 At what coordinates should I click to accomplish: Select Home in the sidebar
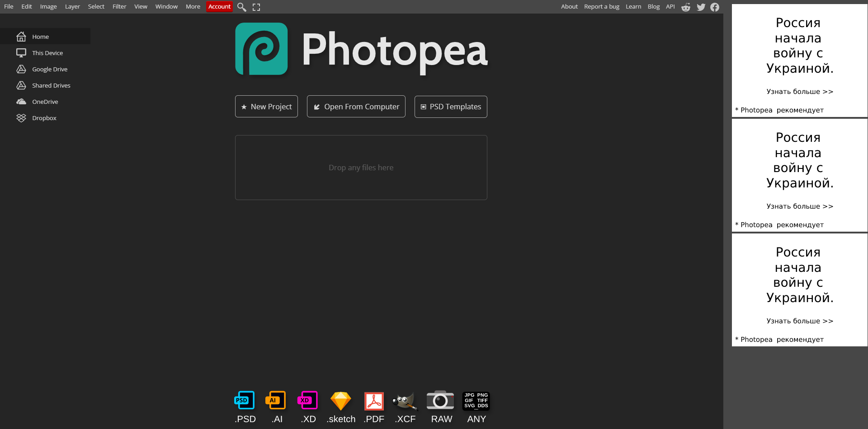pos(45,37)
